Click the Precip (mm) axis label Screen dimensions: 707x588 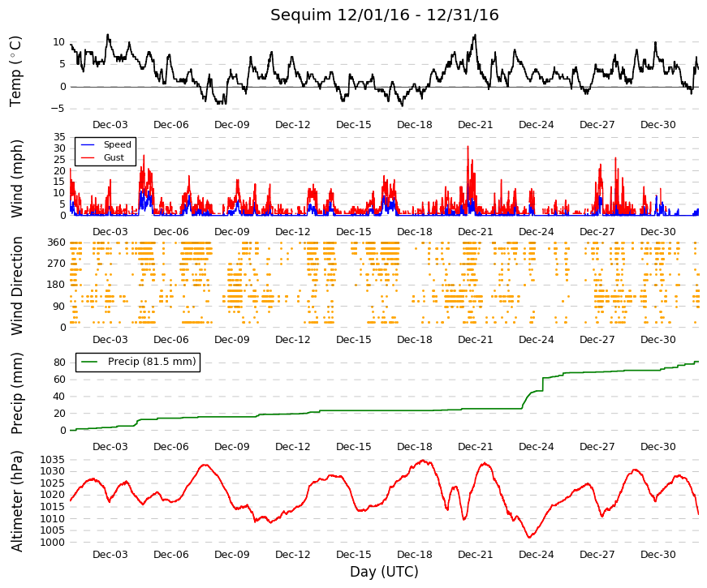click(16, 393)
